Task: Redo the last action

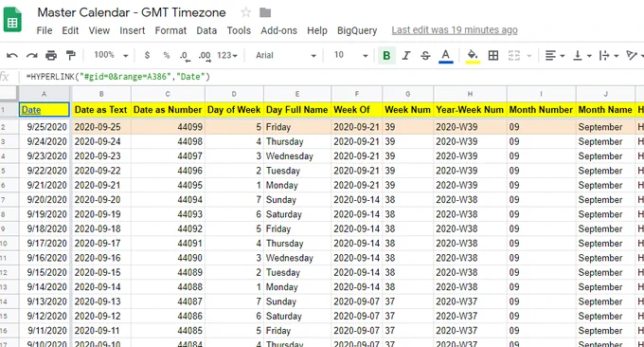Action: [31, 55]
